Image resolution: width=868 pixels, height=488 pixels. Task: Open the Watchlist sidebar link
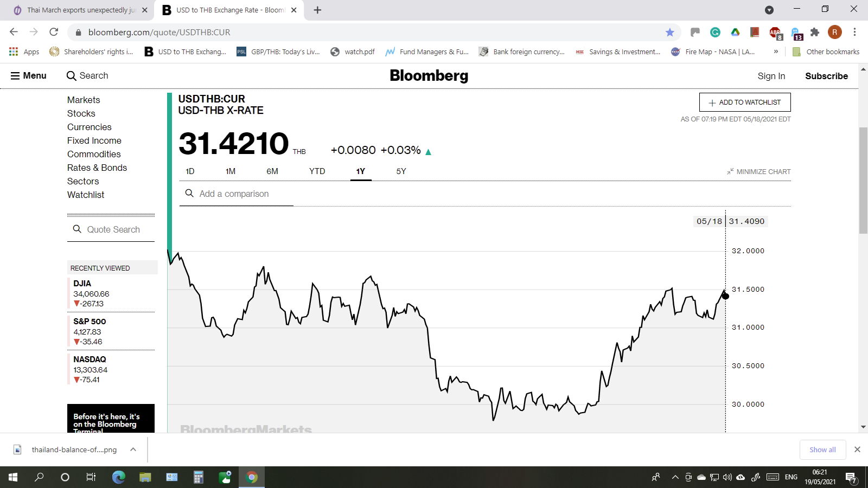(x=86, y=195)
